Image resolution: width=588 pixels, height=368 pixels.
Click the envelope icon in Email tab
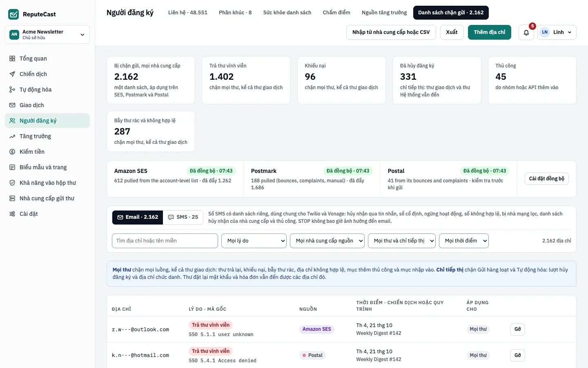(x=120, y=217)
